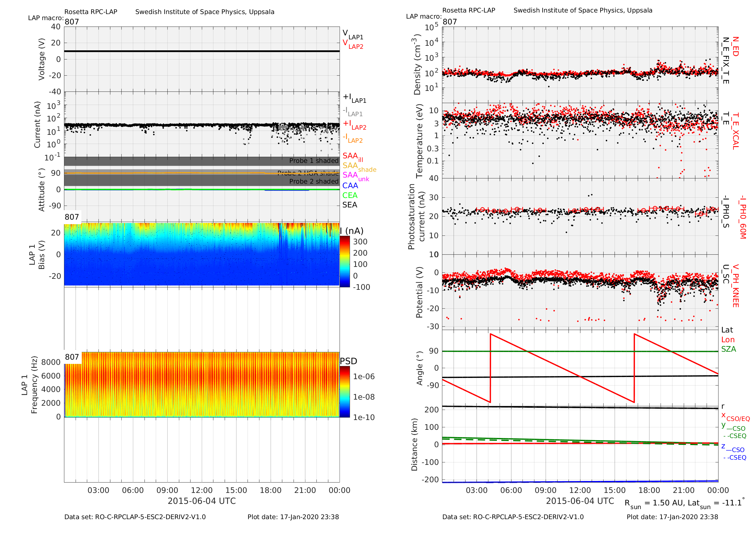Click the N_E_FIX_T_E density legend label
The height and width of the screenshot is (535, 756).
tap(726, 60)
